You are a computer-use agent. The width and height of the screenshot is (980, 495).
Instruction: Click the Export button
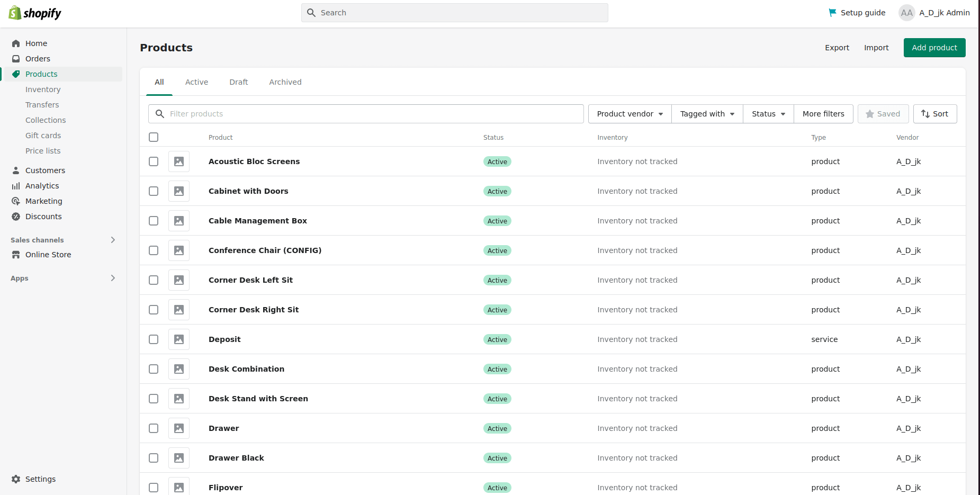tap(837, 48)
